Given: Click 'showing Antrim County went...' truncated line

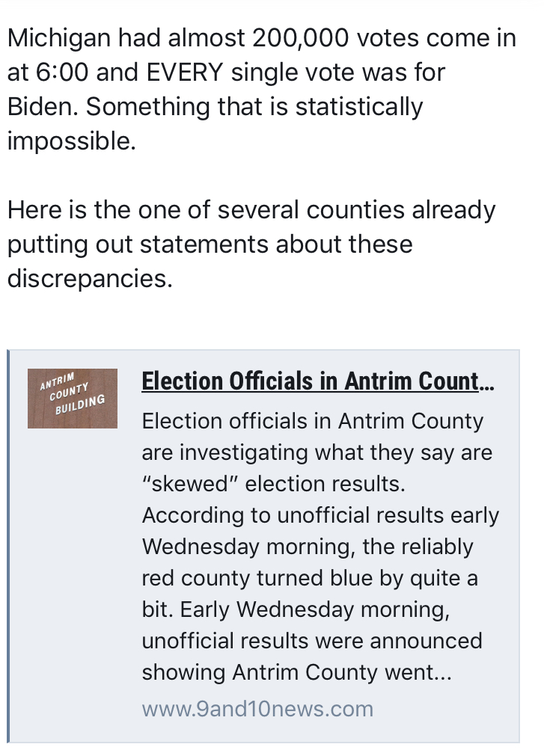Looking at the screenshot, I should coord(296,672).
